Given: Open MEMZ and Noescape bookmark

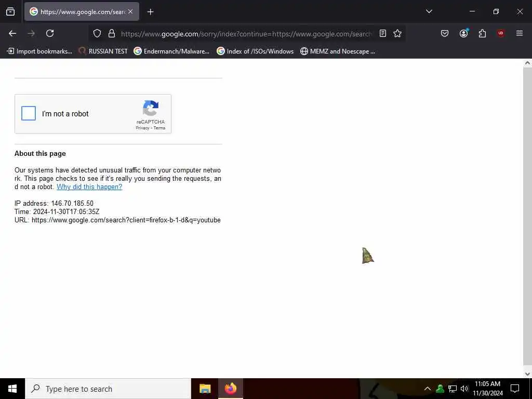Looking at the screenshot, I should (338, 51).
